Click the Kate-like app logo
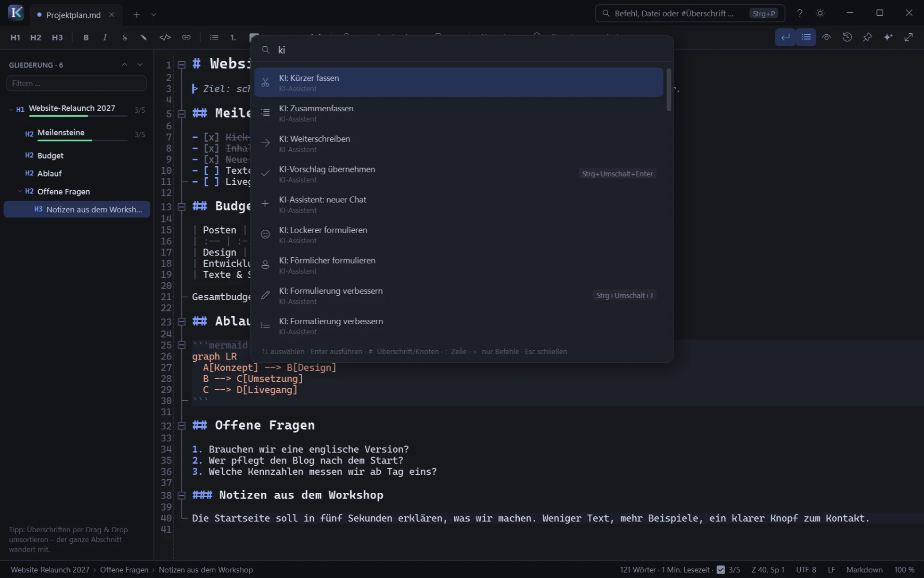The image size is (924, 578). [16, 13]
